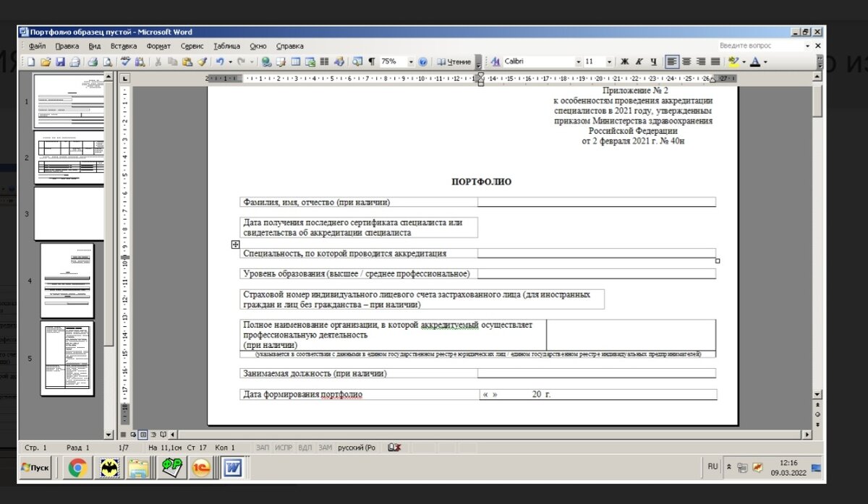Expand the highlight color dropdown arrow
868x504 pixels.
(744, 62)
